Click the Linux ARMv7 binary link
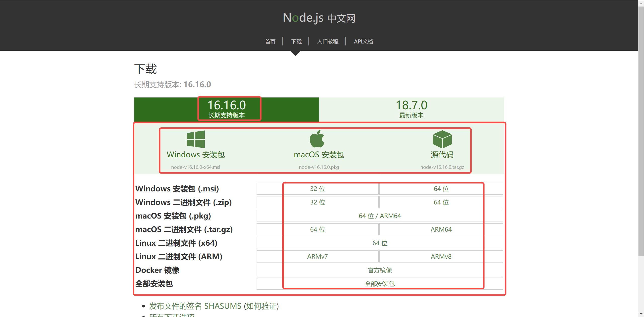Viewport: 644px width, 317px height. pos(317,256)
